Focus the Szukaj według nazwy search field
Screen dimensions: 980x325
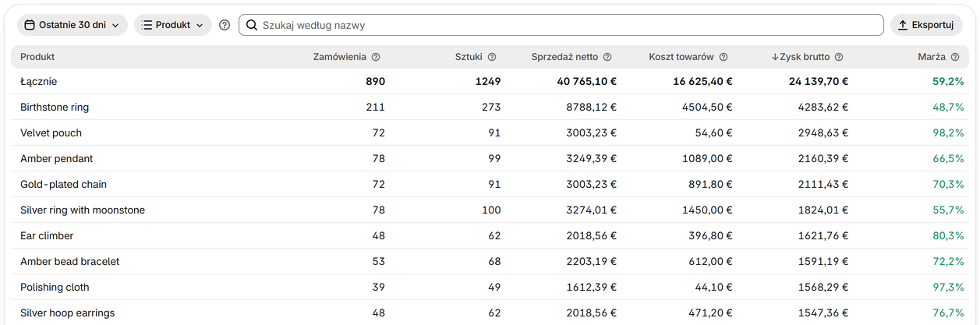pos(561,25)
